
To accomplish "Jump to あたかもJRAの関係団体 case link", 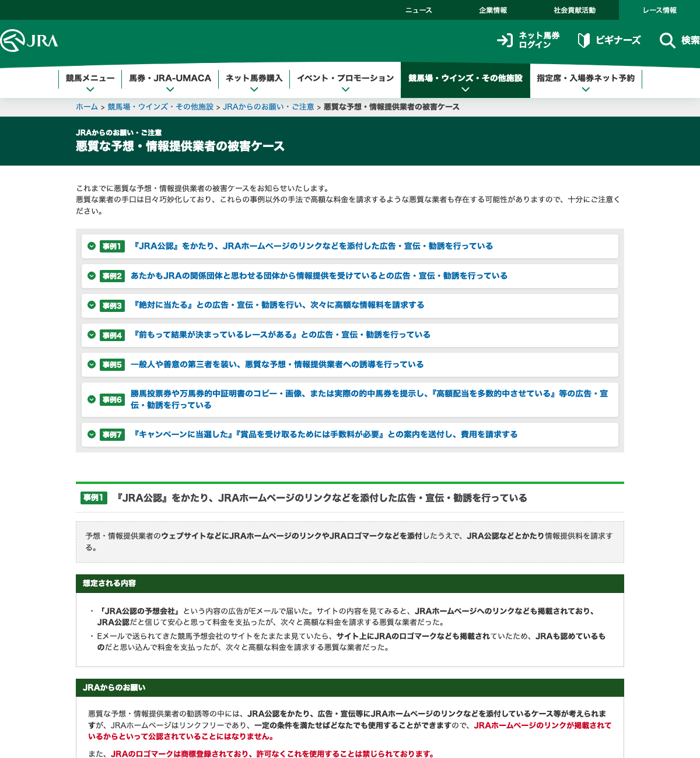I will (x=319, y=276).
